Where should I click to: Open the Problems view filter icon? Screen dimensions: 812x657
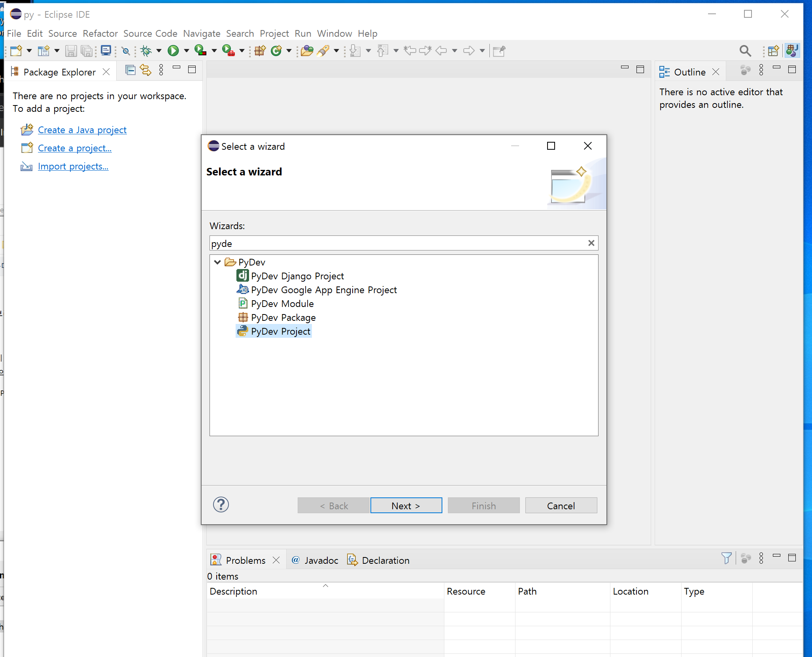[726, 558]
